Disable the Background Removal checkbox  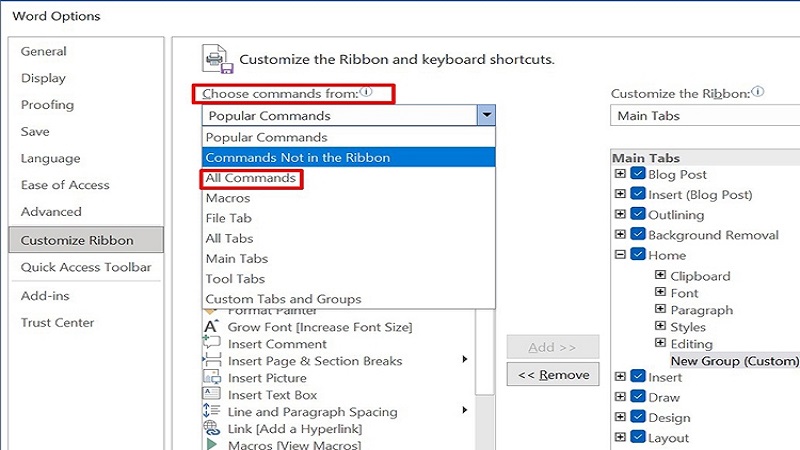pos(638,235)
